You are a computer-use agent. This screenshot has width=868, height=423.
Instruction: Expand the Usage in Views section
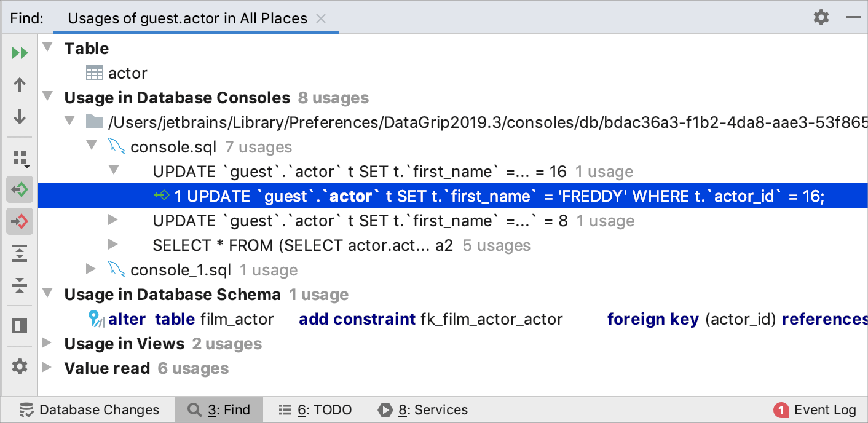[47, 344]
